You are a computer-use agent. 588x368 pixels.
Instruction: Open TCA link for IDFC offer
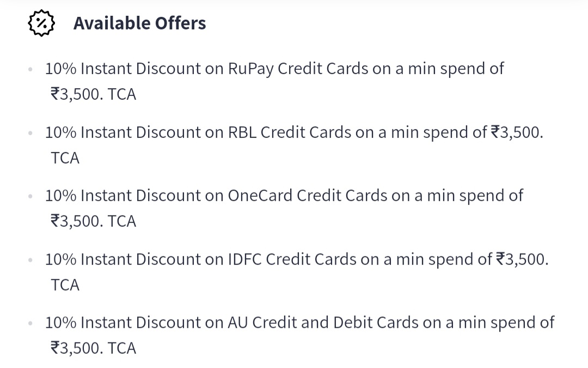65,285
